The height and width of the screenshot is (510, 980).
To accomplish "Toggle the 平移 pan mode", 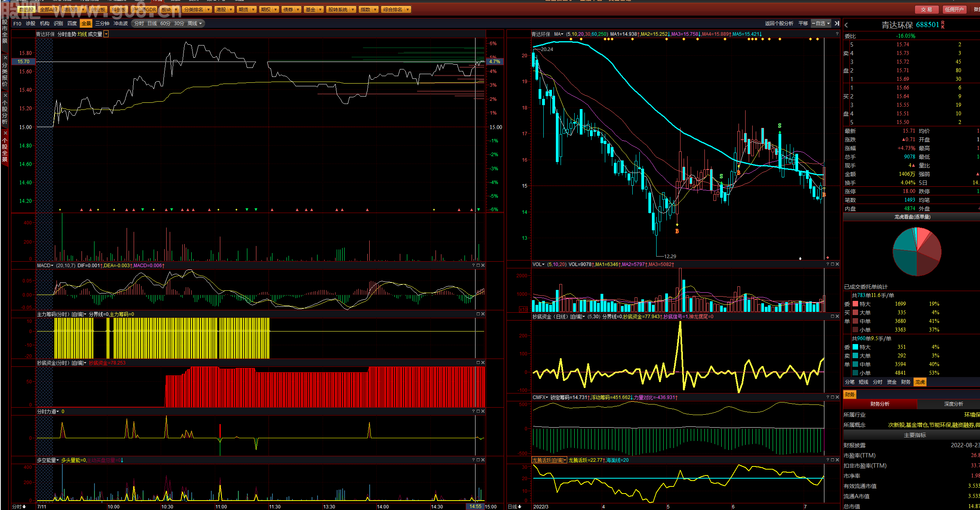I will point(803,24).
